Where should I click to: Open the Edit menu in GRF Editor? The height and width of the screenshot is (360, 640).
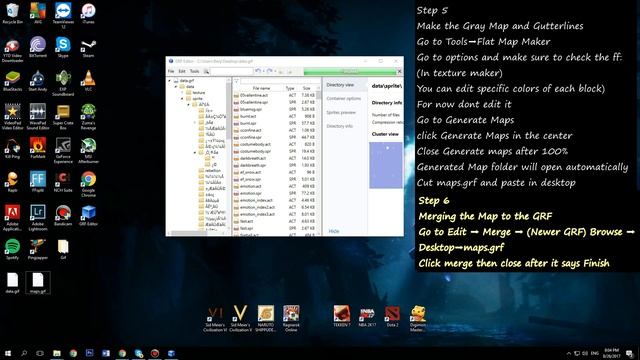tap(182, 71)
